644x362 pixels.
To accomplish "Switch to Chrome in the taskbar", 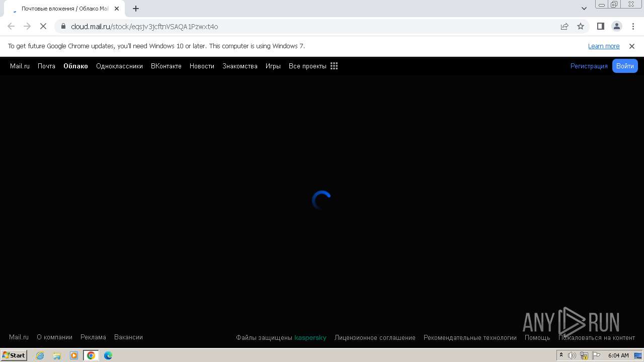I will [91, 355].
